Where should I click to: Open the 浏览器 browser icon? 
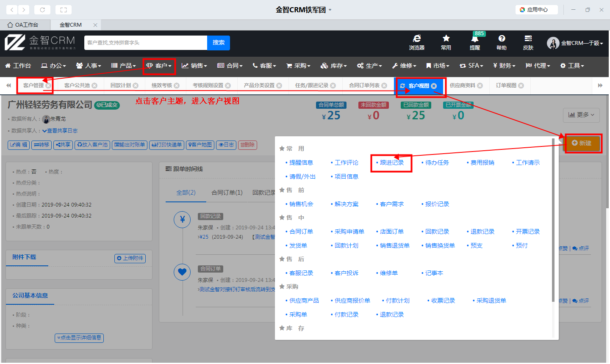pos(417,42)
